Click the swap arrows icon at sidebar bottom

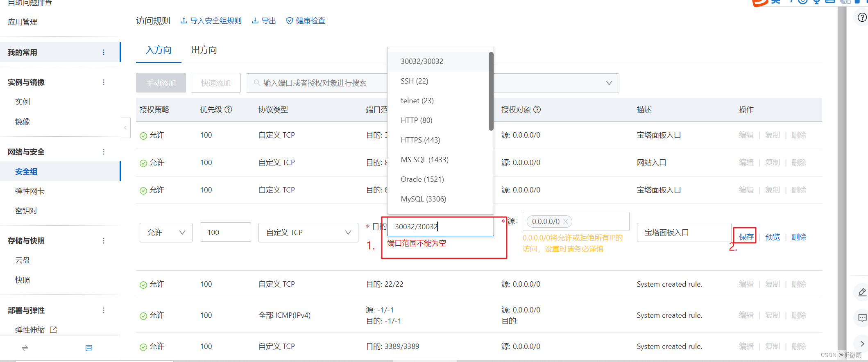point(25,348)
